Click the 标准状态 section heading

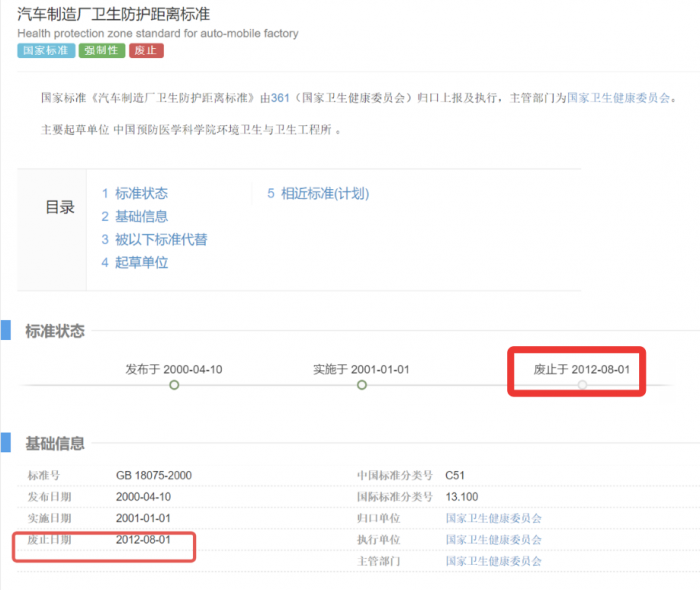55,331
